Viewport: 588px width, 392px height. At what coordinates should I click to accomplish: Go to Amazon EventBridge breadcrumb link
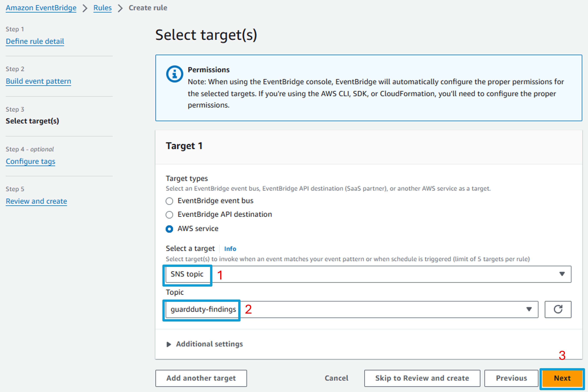41,8
